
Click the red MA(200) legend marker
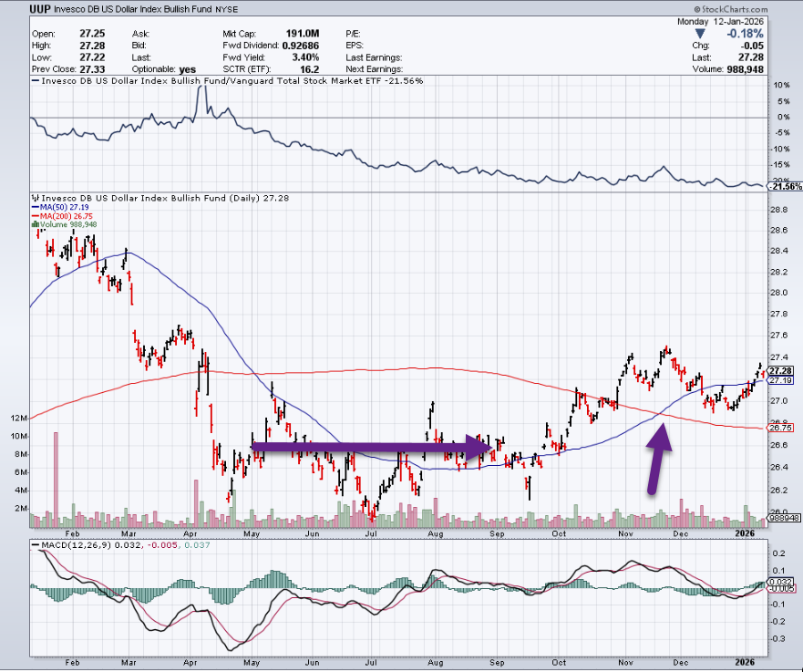[x=34, y=215]
